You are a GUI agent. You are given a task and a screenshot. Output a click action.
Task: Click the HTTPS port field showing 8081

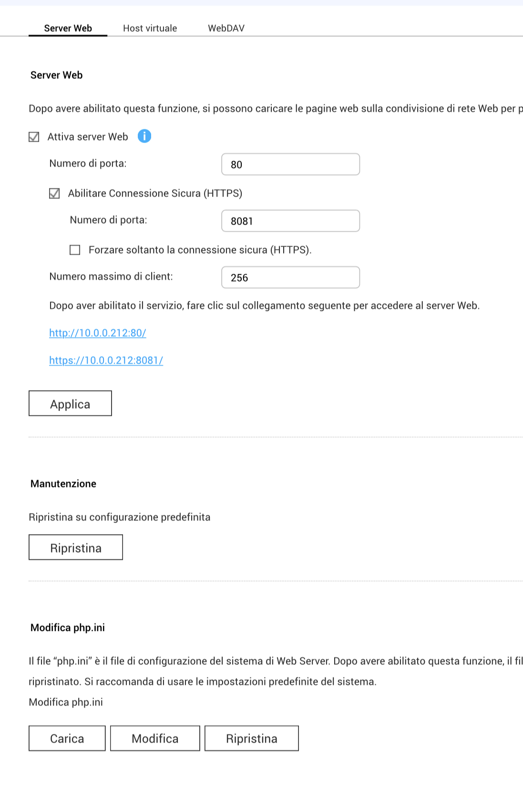[x=290, y=221]
